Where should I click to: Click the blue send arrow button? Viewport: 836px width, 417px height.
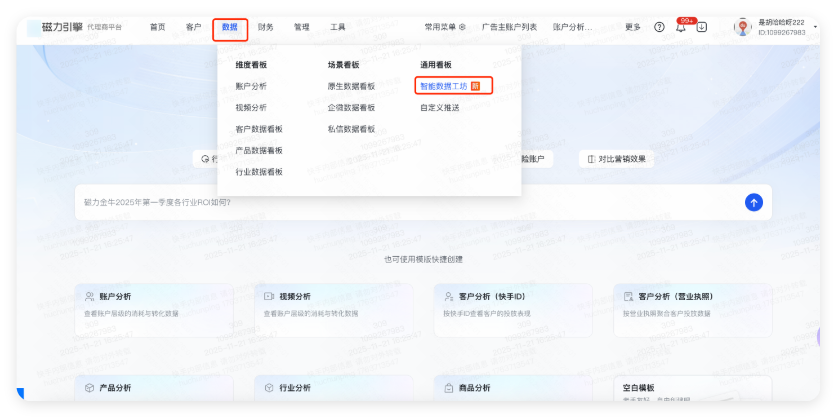click(753, 202)
